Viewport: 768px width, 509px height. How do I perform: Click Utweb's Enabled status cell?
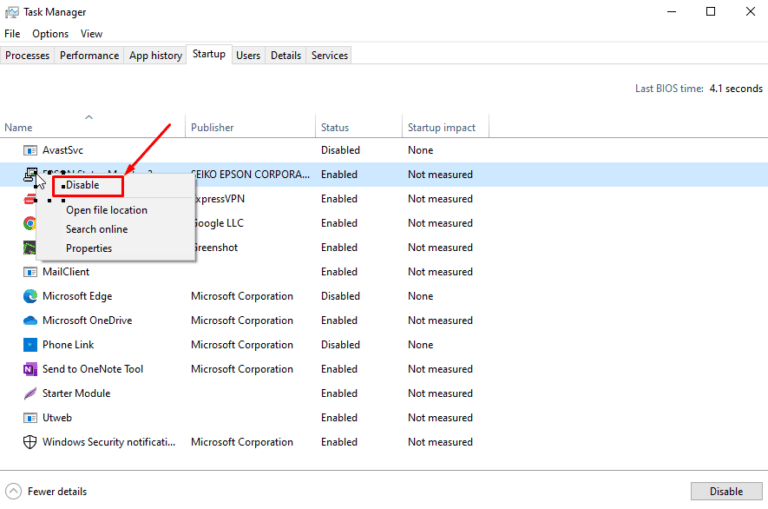pyautogui.click(x=339, y=417)
